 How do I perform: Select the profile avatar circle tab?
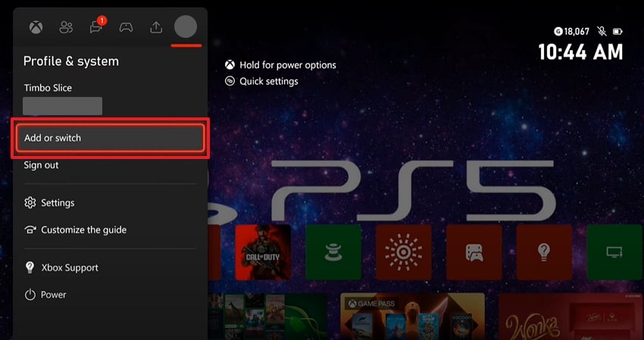(x=186, y=27)
